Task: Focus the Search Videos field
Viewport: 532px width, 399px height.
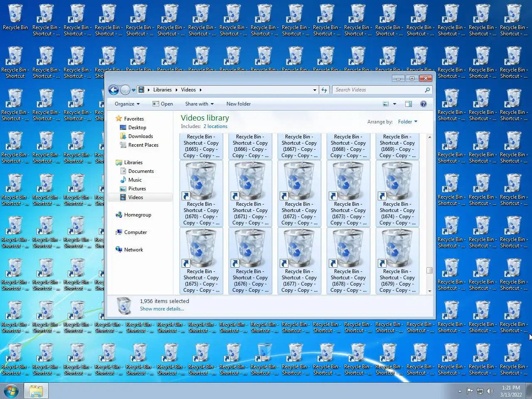Action: [x=378, y=90]
